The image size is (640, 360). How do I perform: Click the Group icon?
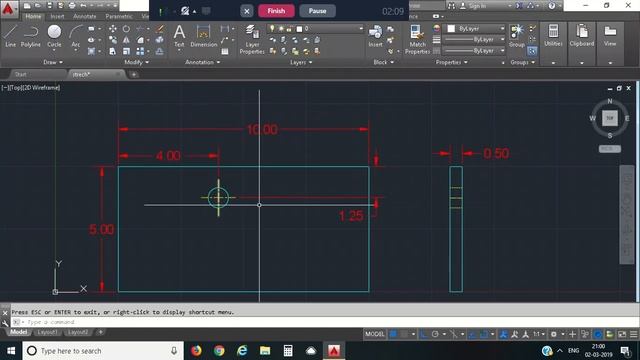pyautogui.click(x=517, y=36)
